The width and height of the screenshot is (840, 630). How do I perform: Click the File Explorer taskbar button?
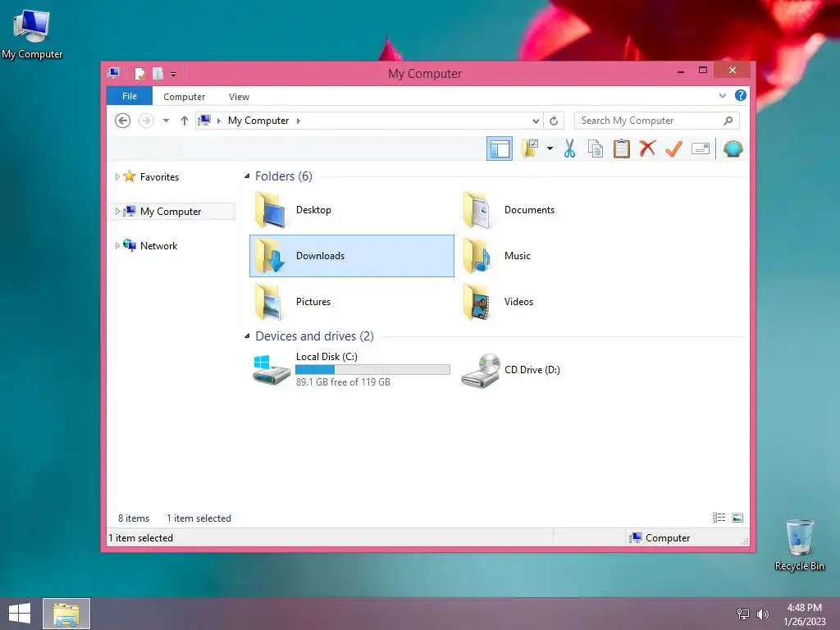[66, 614]
